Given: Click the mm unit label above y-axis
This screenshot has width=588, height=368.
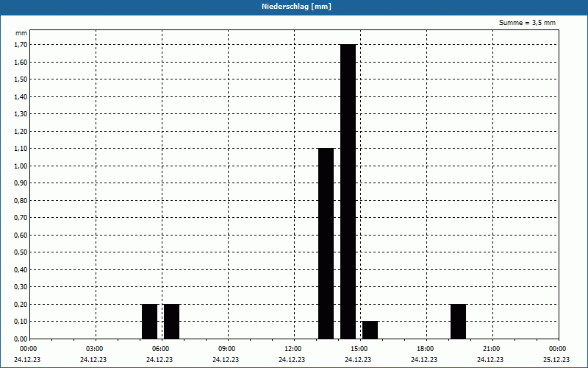Looking at the screenshot, I should pyautogui.click(x=21, y=33).
